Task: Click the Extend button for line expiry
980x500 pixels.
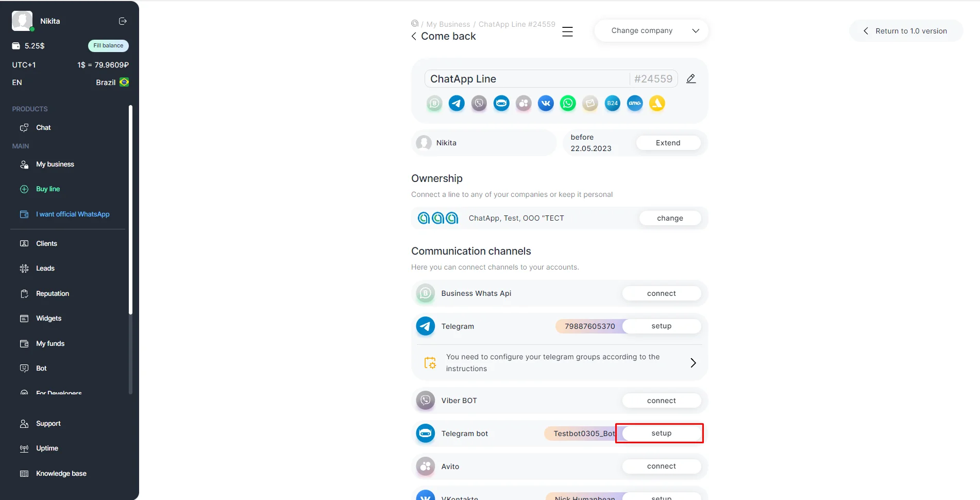Action: click(668, 143)
